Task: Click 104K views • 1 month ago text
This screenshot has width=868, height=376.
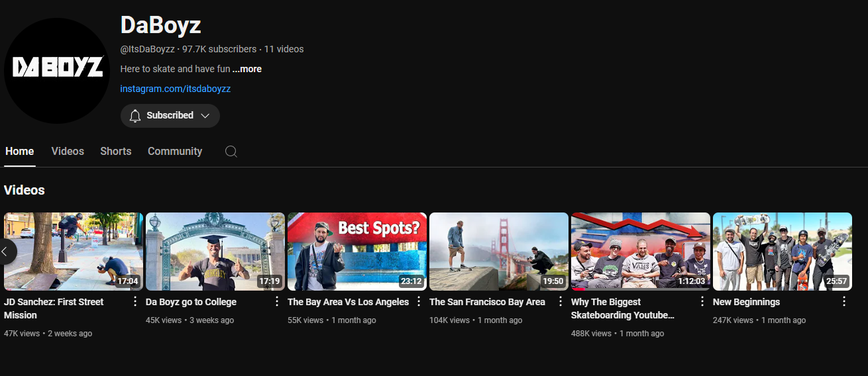Action: point(476,320)
